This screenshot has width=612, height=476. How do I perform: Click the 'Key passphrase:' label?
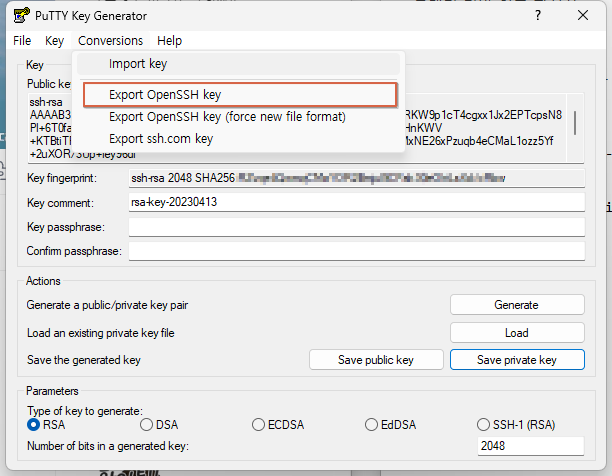pos(66,227)
